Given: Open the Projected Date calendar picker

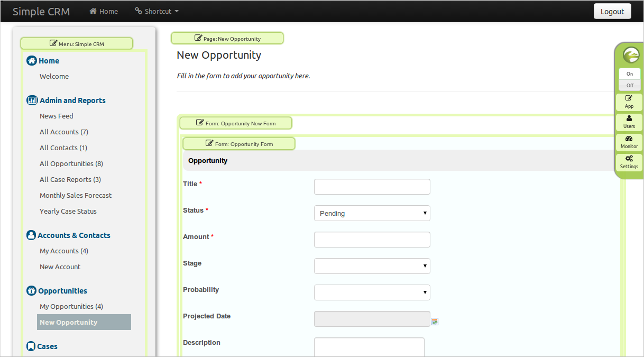Looking at the screenshot, I should pyautogui.click(x=435, y=321).
